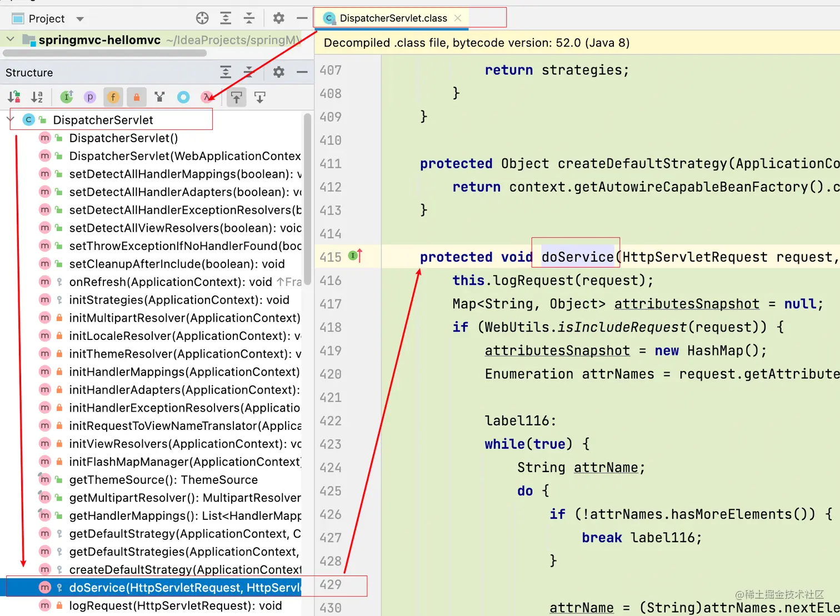This screenshot has width=840, height=616.
Task: Open Project panel gear options
Action: tap(279, 18)
